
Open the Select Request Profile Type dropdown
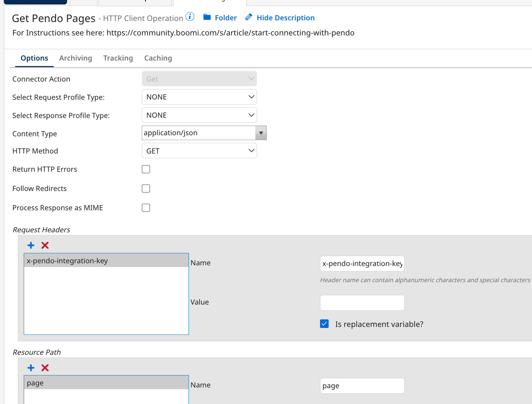coord(199,97)
